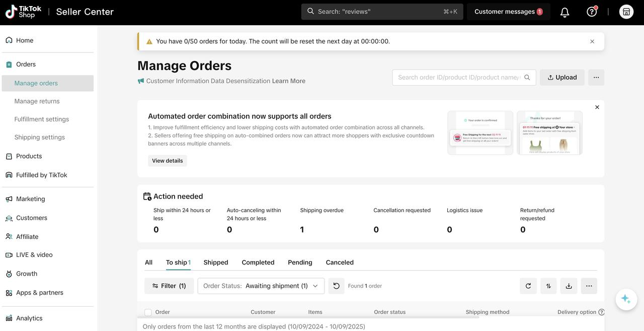Toggle the select all orders checkbox
This screenshot has width=644, height=331.
point(148,312)
